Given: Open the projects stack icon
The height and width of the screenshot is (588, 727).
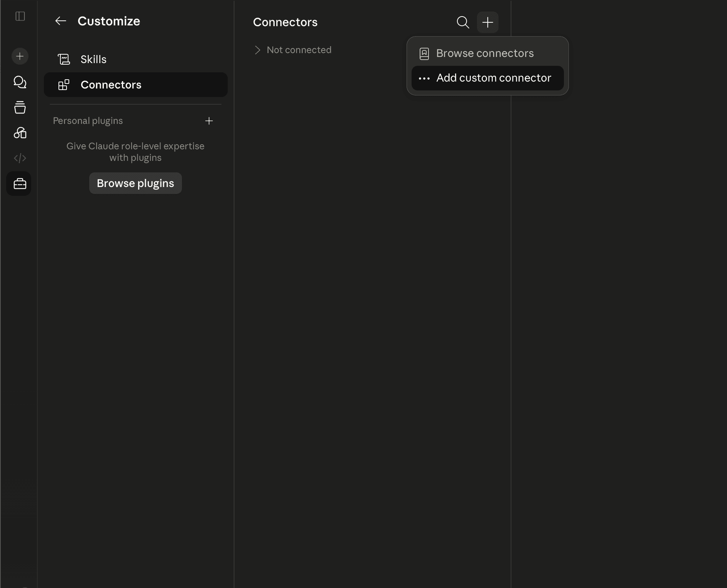Looking at the screenshot, I should point(20,107).
